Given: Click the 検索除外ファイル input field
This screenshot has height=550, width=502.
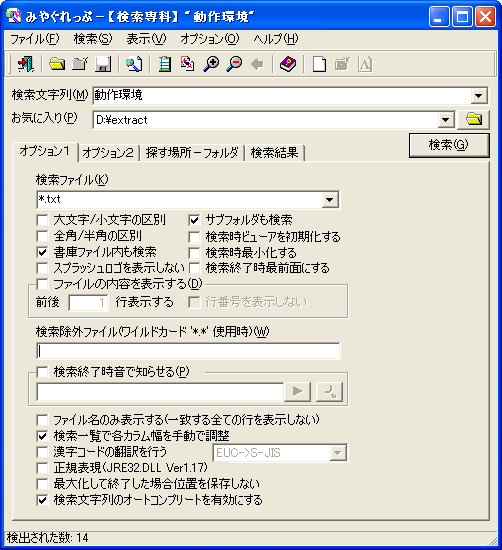Looking at the screenshot, I should coord(188,351).
